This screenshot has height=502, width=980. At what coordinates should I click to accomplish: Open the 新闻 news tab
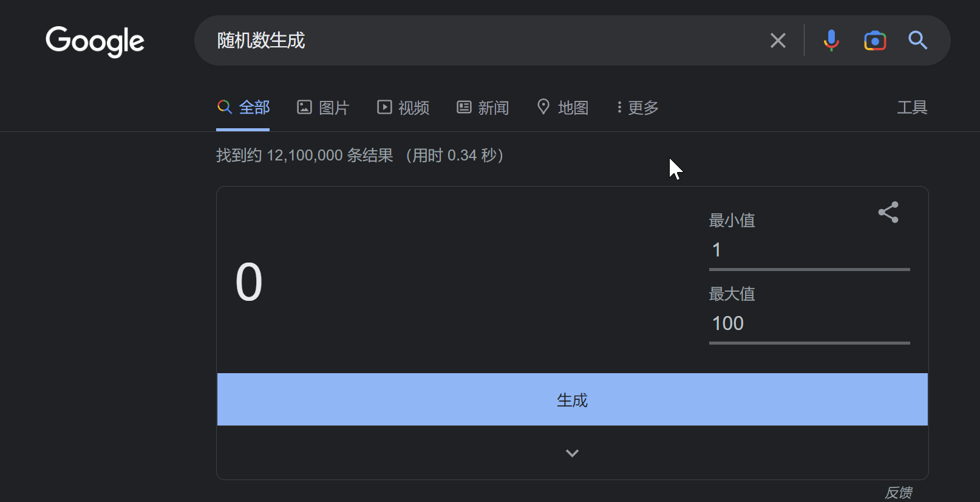pos(483,108)
